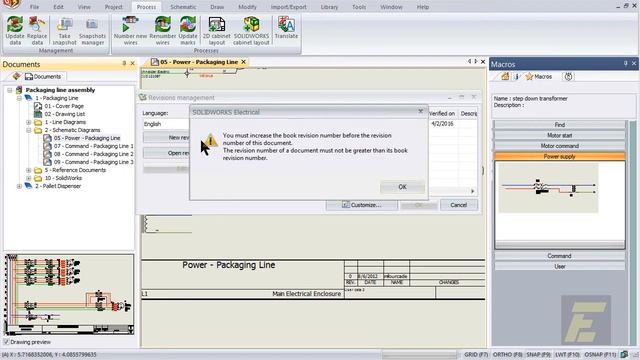Screen dimensions: 640x360
Task: Toggle SNAP (F9) mode
Action: click(538, 355)
